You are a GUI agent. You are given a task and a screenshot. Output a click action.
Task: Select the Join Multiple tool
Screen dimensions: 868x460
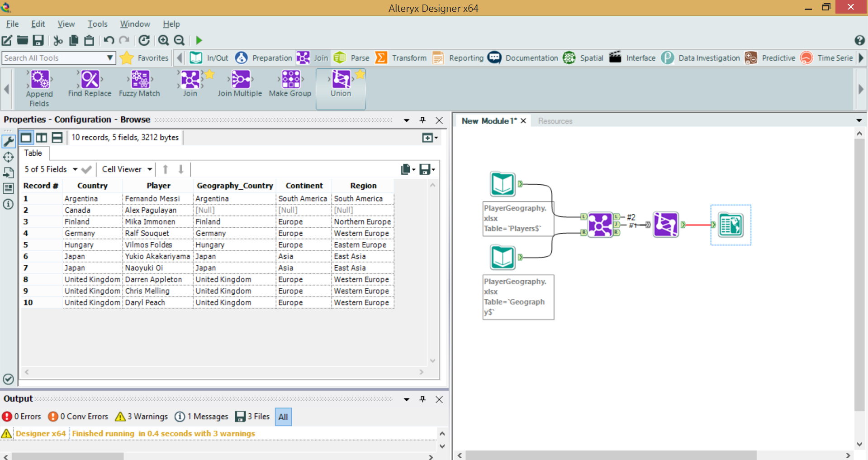point(240,84)
